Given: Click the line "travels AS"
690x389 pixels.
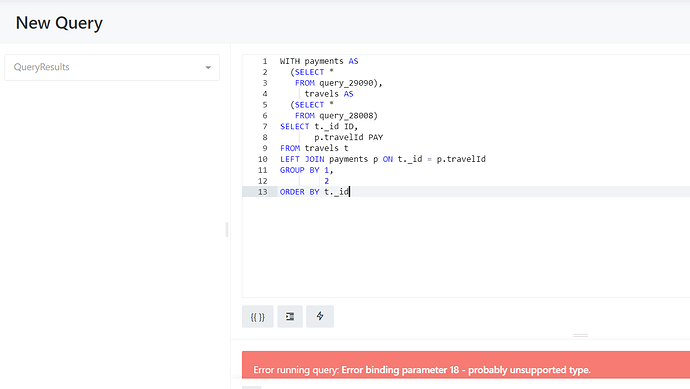Looking at the screenshot, I should pos(329,94).
